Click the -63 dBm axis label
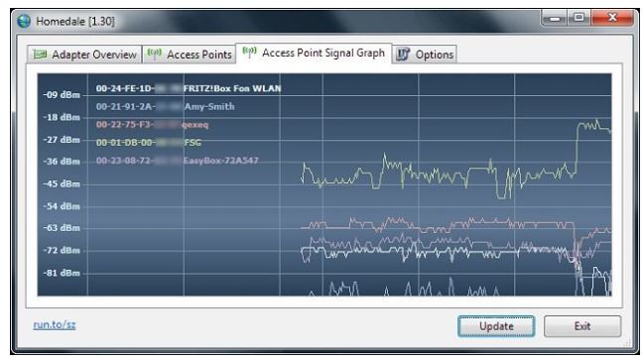644x360 pixels. tap(62, 228)
